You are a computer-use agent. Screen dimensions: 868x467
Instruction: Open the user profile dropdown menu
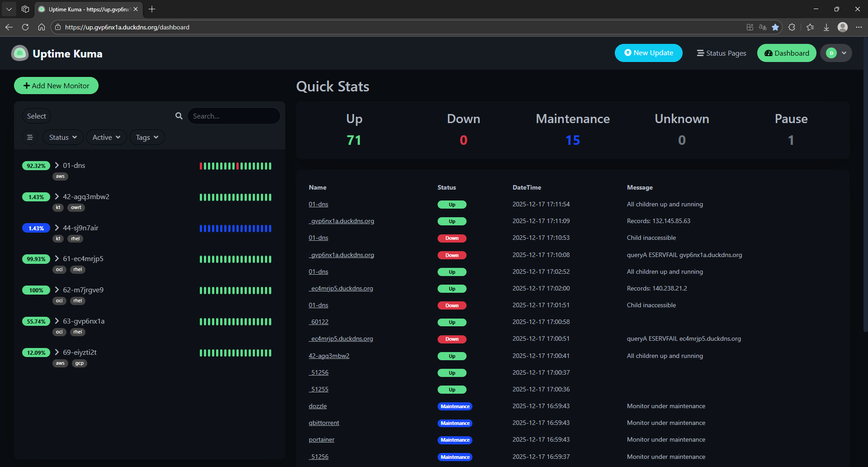[836, 53]
